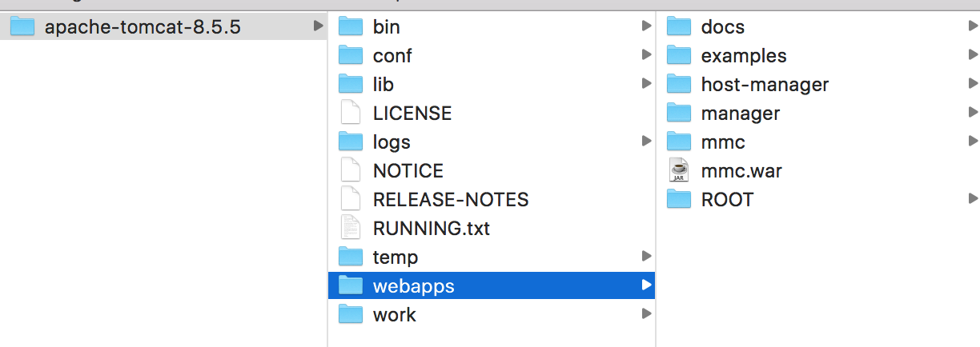Select the highlighted webapps name

(414, 286)
